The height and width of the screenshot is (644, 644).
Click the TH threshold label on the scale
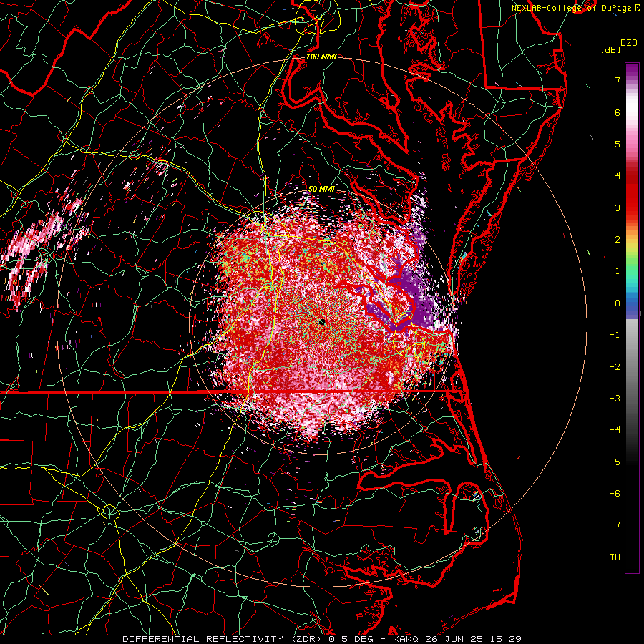pos(615,557)
